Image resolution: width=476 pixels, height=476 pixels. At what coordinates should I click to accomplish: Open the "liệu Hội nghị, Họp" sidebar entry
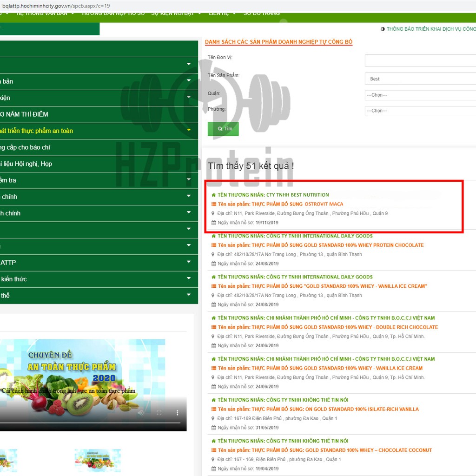pos(99,164)
